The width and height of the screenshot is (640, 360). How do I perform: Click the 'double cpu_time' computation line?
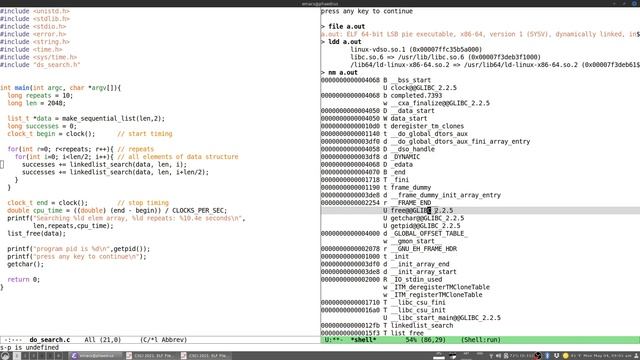[x=117, y=211]
